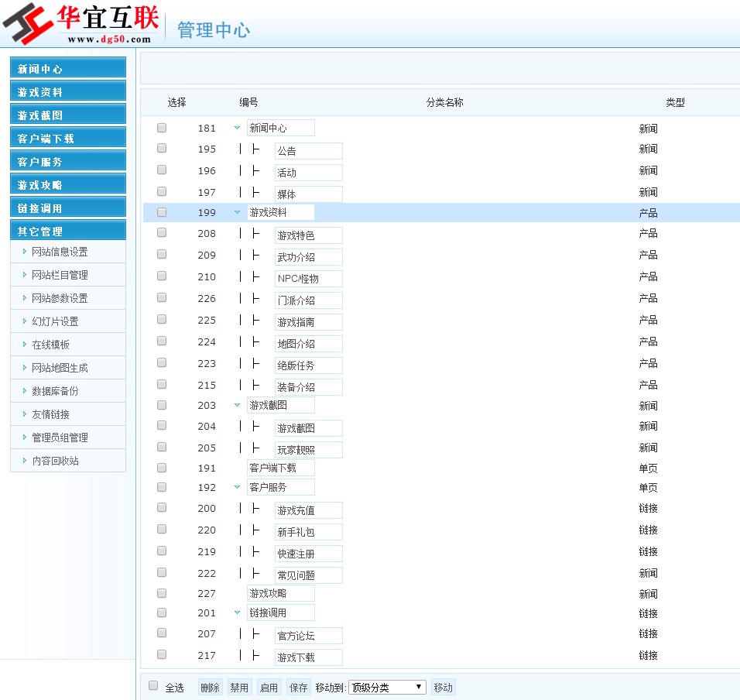Open 管理员组管理 page

tap(60, 437)
